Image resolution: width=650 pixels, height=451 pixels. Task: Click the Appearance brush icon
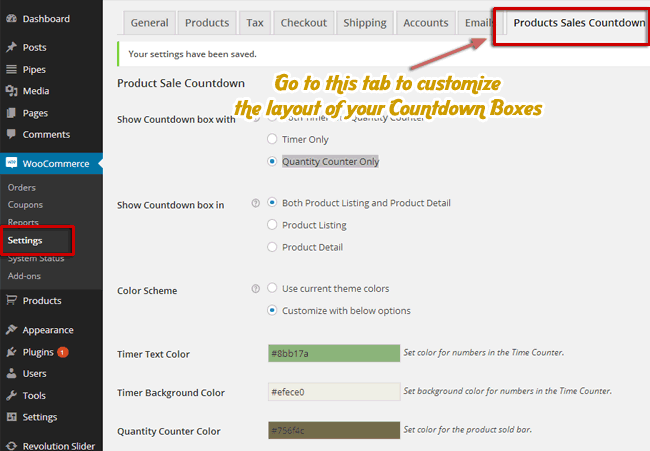12,330
